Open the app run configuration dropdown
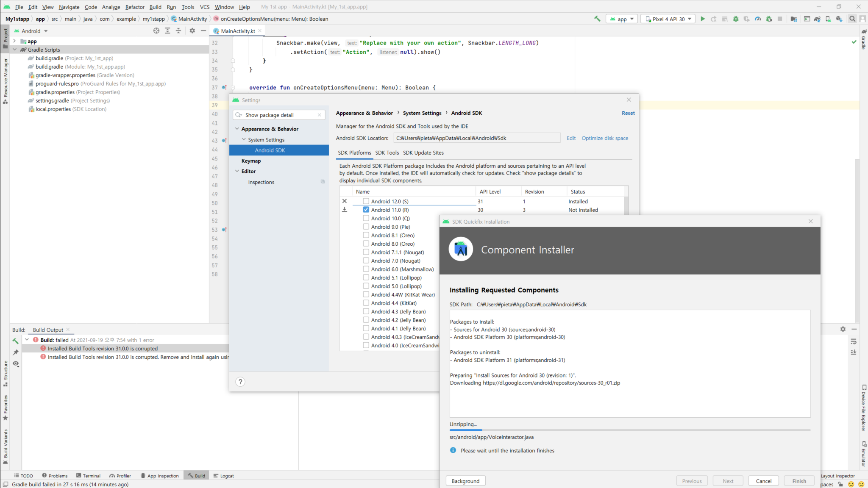The width and height of the screenshot is (868, 488). tap(622, 19)
